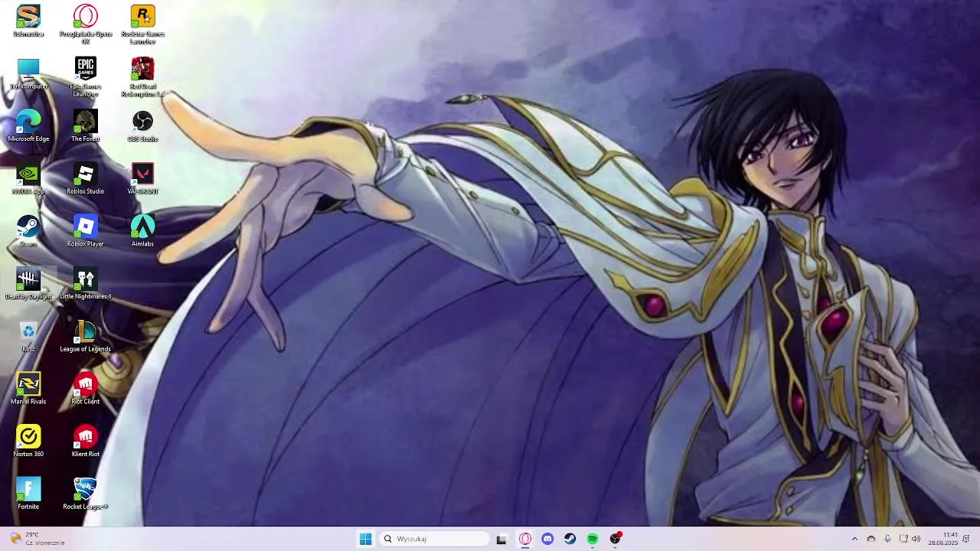The height and width of the screenshot is (551, 980).
Task: Open Opera GX from the taskbar
Action: 525,539
